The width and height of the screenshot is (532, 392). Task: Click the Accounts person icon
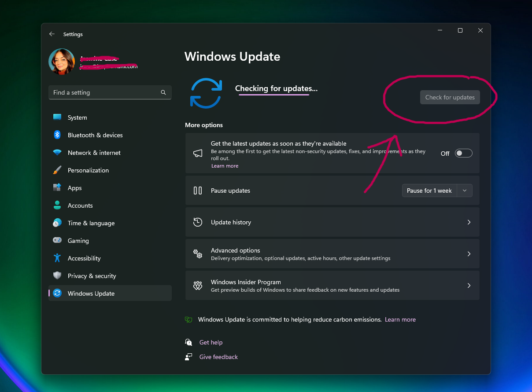click(57, 205)
